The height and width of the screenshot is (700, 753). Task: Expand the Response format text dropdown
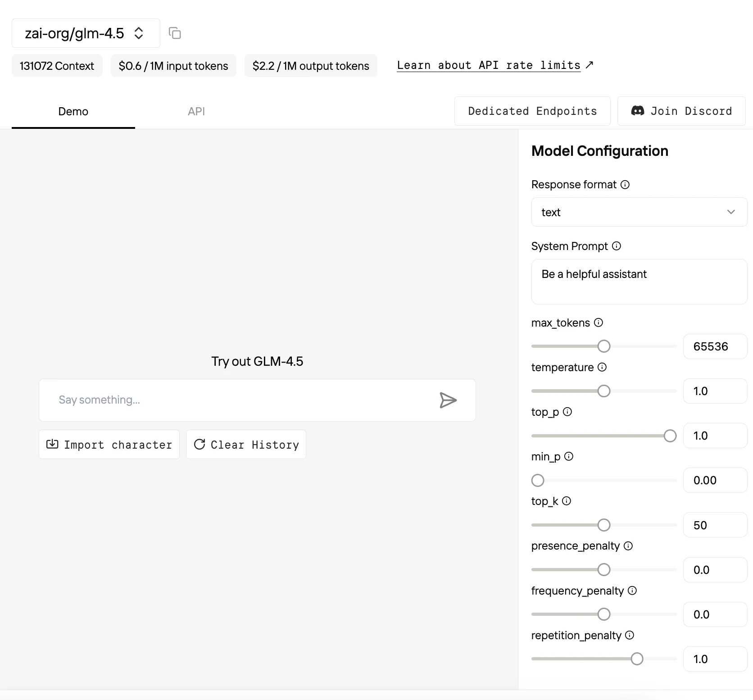639,212
